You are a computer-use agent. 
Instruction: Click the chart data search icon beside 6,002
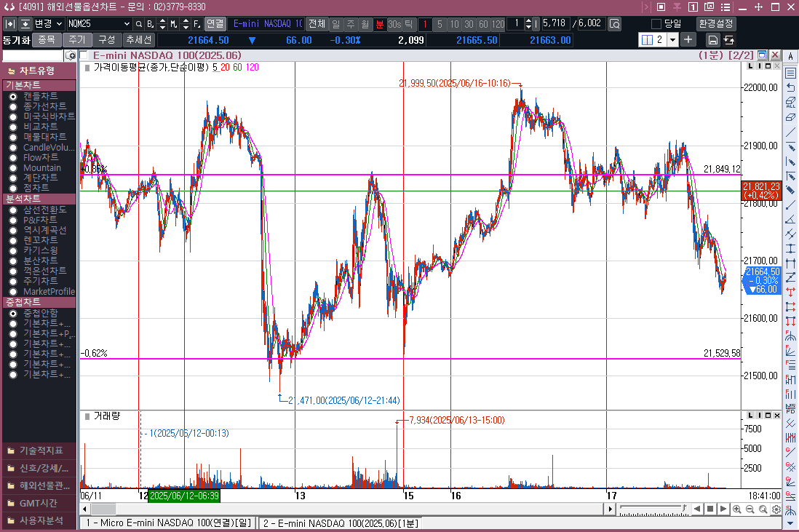(x=615, y=24)
